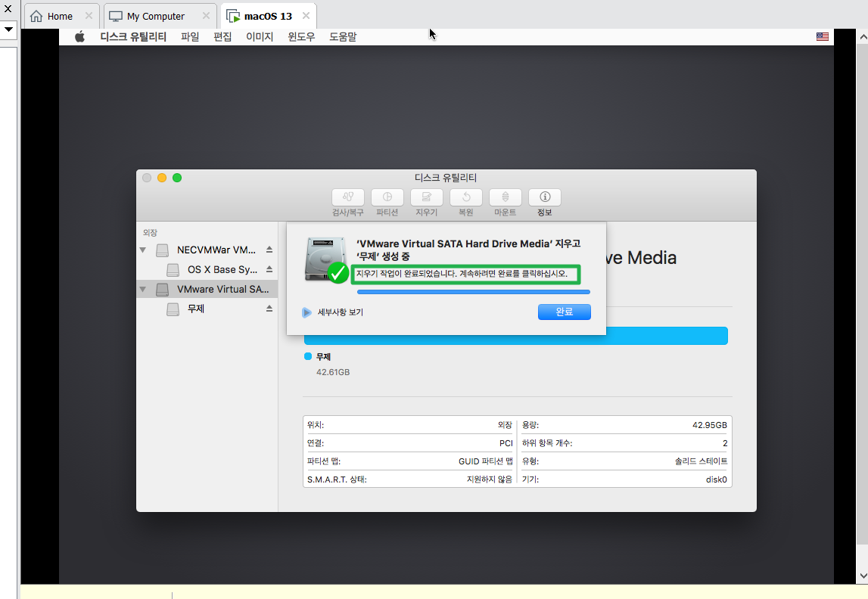Close the left side panel with X

point(8,8)
